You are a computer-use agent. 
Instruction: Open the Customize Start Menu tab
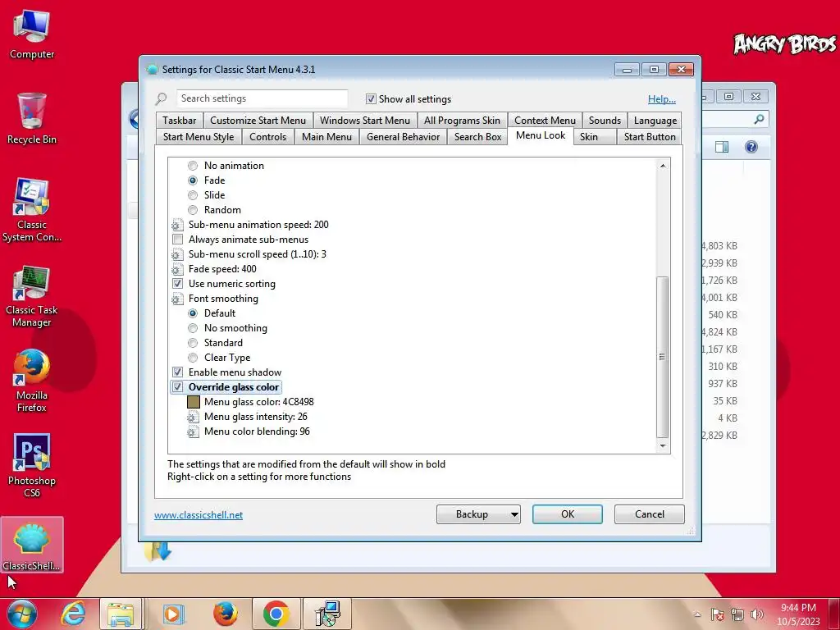[258, 121]
